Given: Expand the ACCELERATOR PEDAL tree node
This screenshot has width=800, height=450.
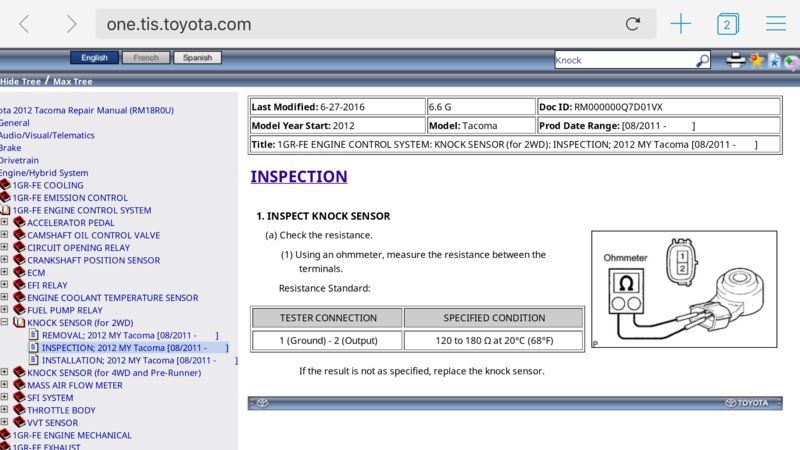Looking at the screenshot, I should click(4, 222).
